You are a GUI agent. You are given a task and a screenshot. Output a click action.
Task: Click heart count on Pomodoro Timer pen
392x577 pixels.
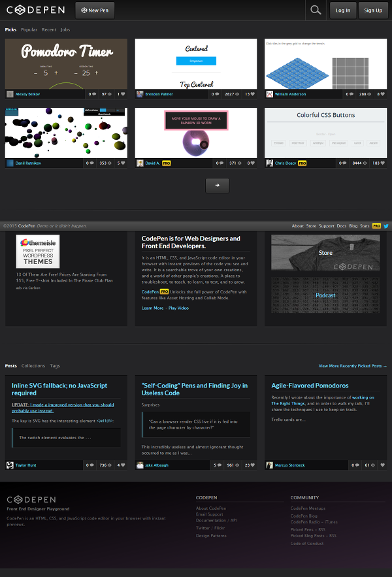coord(121,94)
